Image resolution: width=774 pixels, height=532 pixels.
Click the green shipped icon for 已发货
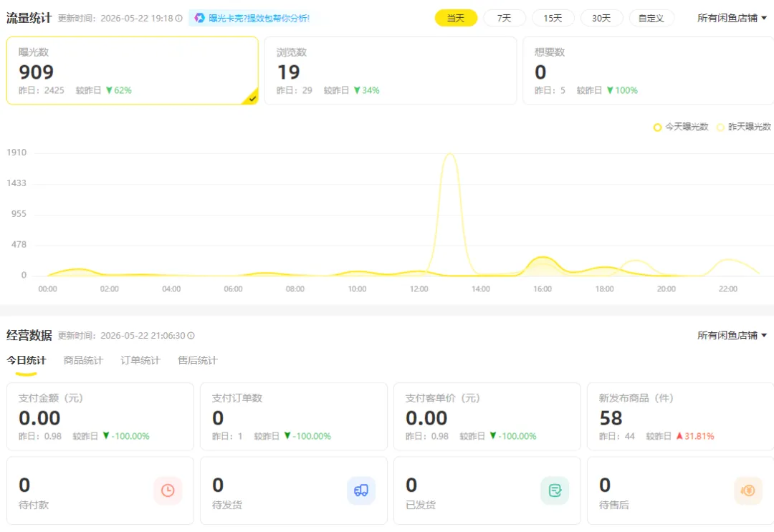555,490
